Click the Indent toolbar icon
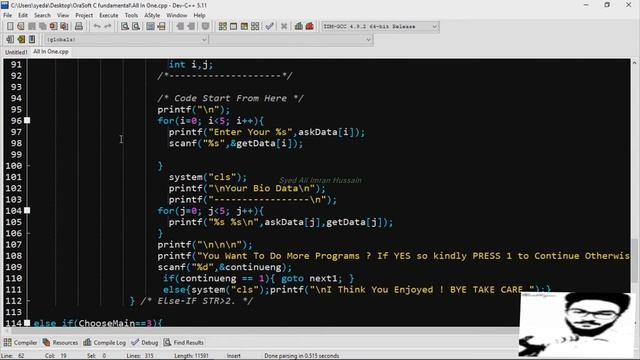Image resolution: width=640 pixels, height=360 pixels. pos(180,27)
